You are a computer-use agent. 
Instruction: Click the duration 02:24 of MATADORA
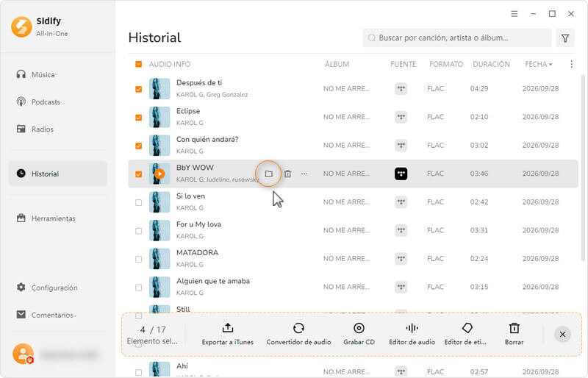pos(479,258)
